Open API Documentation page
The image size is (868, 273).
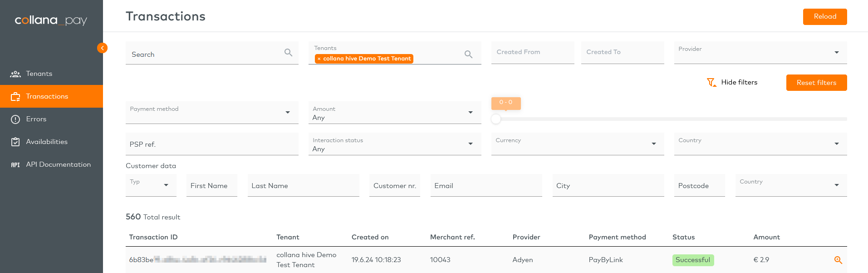pos(51,164)
